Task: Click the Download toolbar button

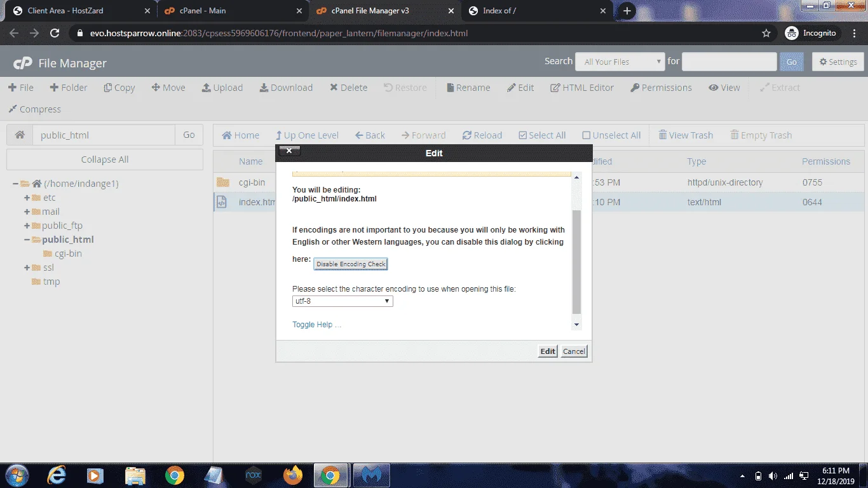Action: [286, 88]
